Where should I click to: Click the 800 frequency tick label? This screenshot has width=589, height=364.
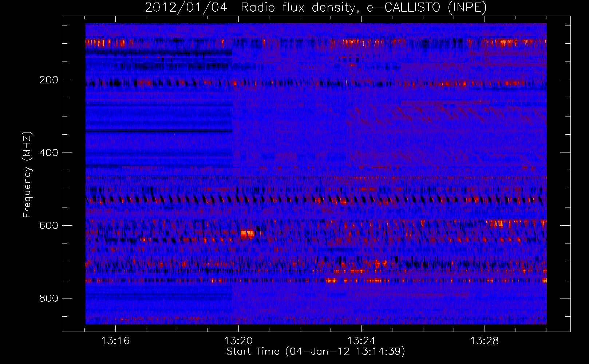click(49, 298)
